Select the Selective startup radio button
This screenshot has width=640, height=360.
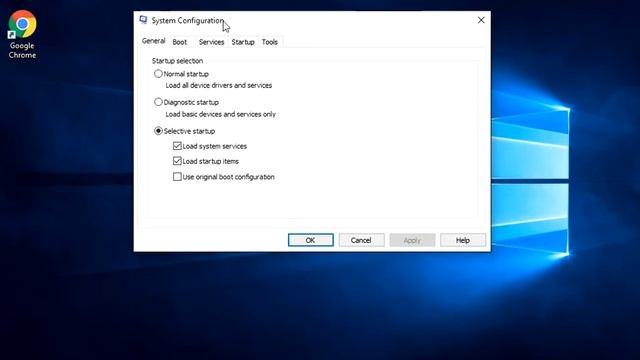pyautogui.click(x=158, y=131)
